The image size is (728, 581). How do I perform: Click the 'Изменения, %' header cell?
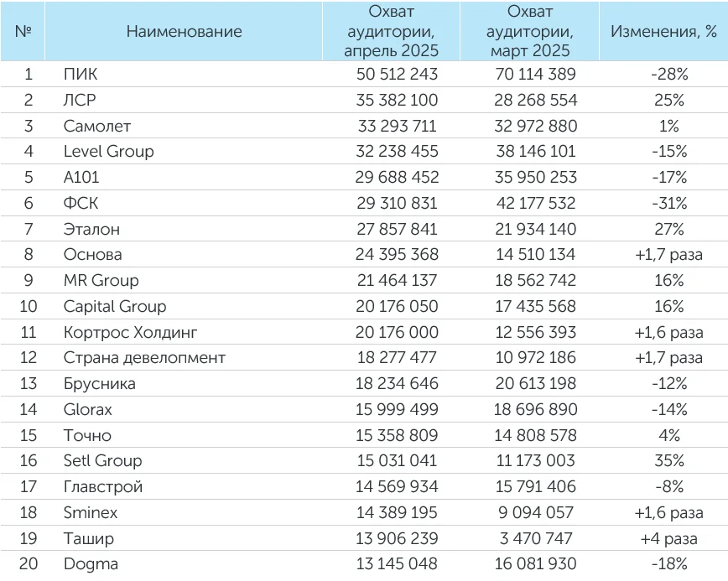pyautogui.click(x=663, y=32)
